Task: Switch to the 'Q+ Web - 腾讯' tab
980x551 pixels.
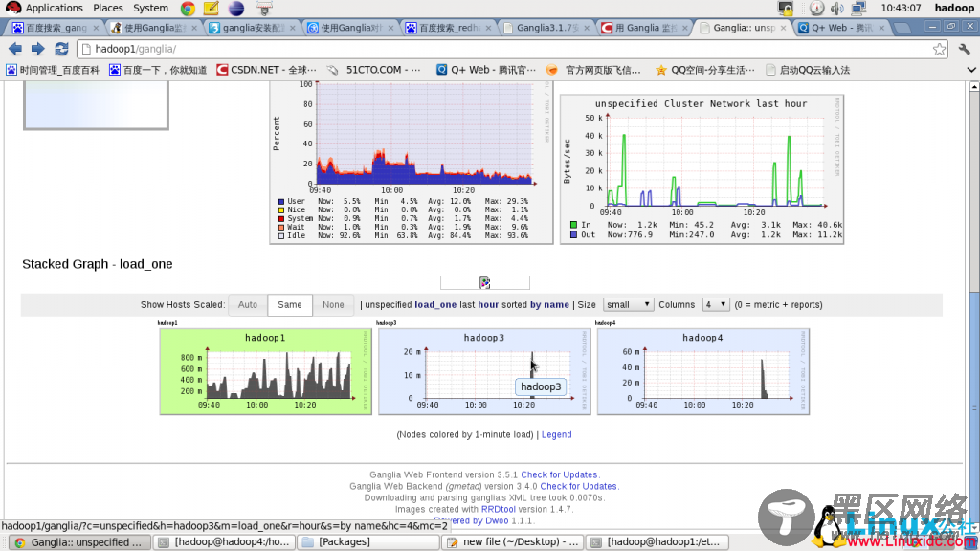Action: point(841,28)
